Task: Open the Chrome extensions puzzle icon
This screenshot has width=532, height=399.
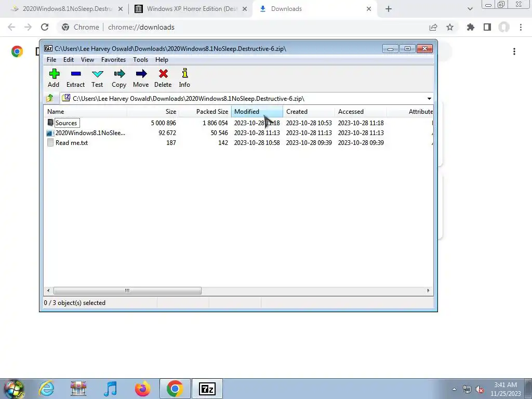Action: pyautogui.click(x=471, y=27)
